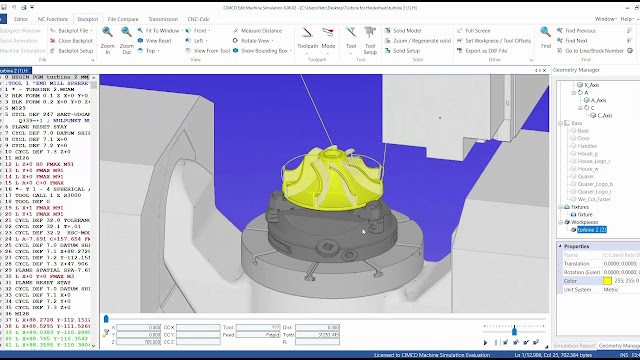The image size is (640, 360).
Task: Start simulation with the play button
Action: 485,342
